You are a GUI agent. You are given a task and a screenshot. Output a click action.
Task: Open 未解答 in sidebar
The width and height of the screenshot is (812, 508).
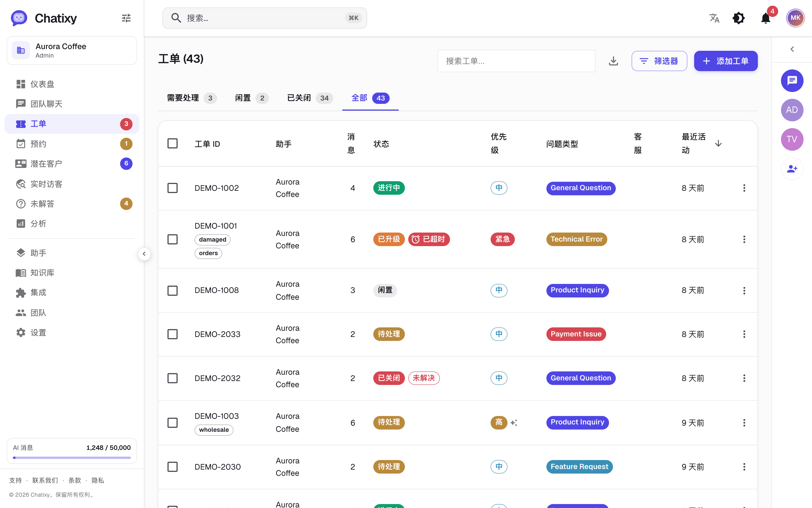[72, 203]
